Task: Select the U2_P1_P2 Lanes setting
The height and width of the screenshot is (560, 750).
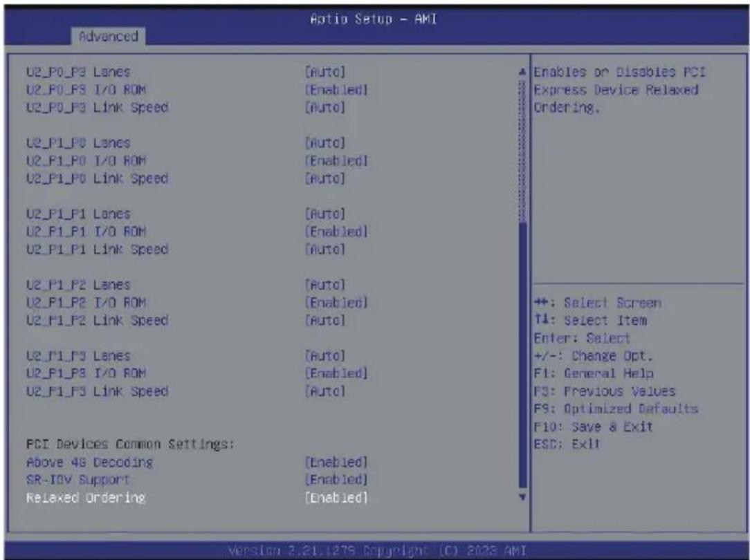Action: [78, 285]
